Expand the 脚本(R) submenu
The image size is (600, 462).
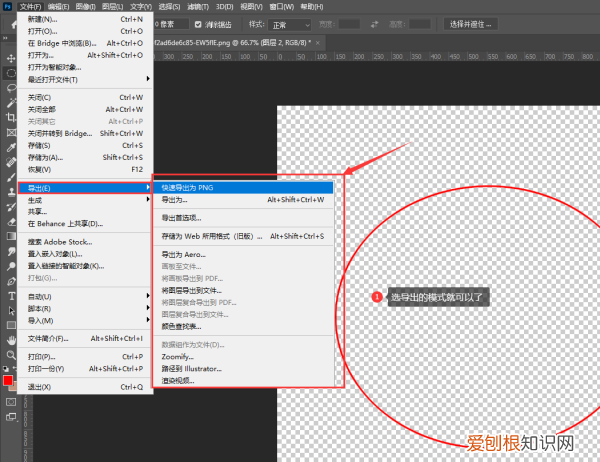tap(85, 309)
